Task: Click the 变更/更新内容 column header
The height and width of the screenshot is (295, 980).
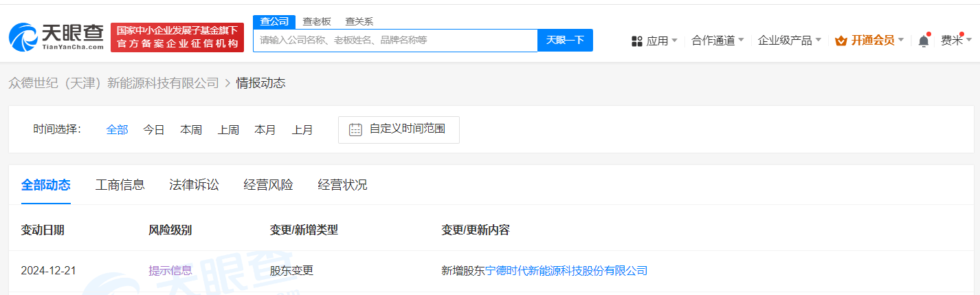Action: (x=476, y=230)
